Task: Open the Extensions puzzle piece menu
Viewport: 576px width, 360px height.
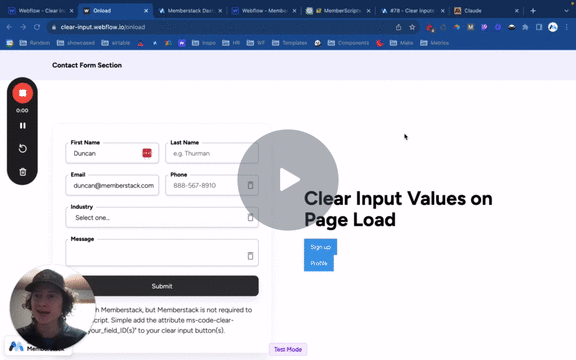Action: tap(525, 27)
